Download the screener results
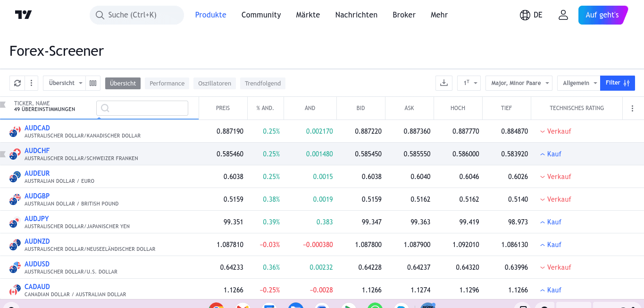The height and width of the screenshot is (308, 644). (443, 83)
